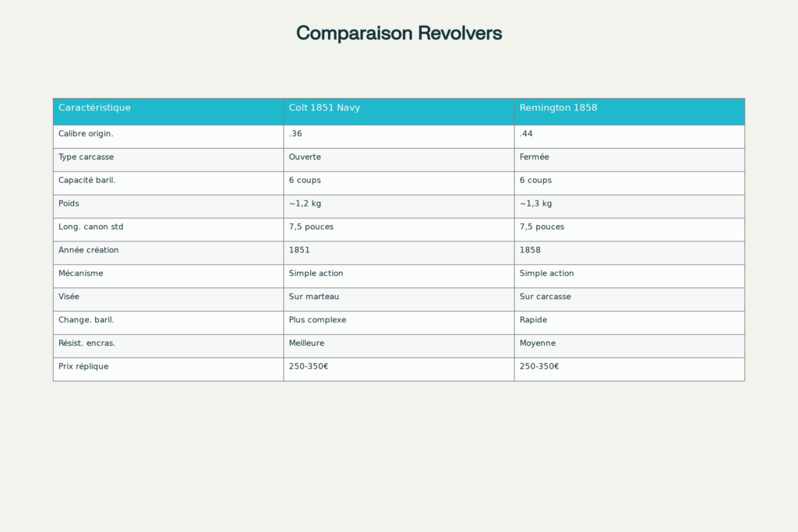Click the 'Colt 1851 Navy' column header
The width and height of the screenshot is (798, 532).
tap(324, 108)
